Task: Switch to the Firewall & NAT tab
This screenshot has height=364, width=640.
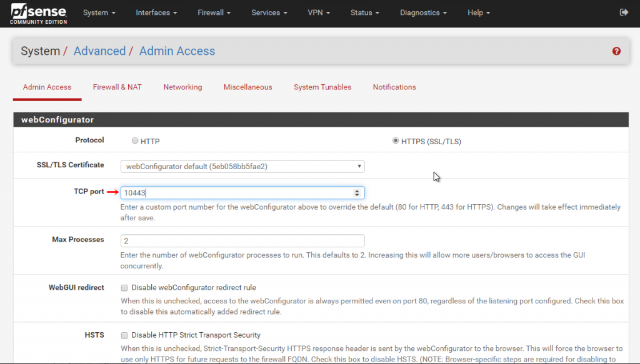Action: [117, 87]
